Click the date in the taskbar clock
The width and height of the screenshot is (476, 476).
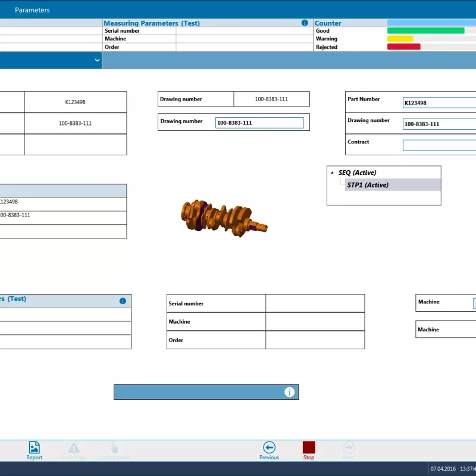[x=442, y=468]
